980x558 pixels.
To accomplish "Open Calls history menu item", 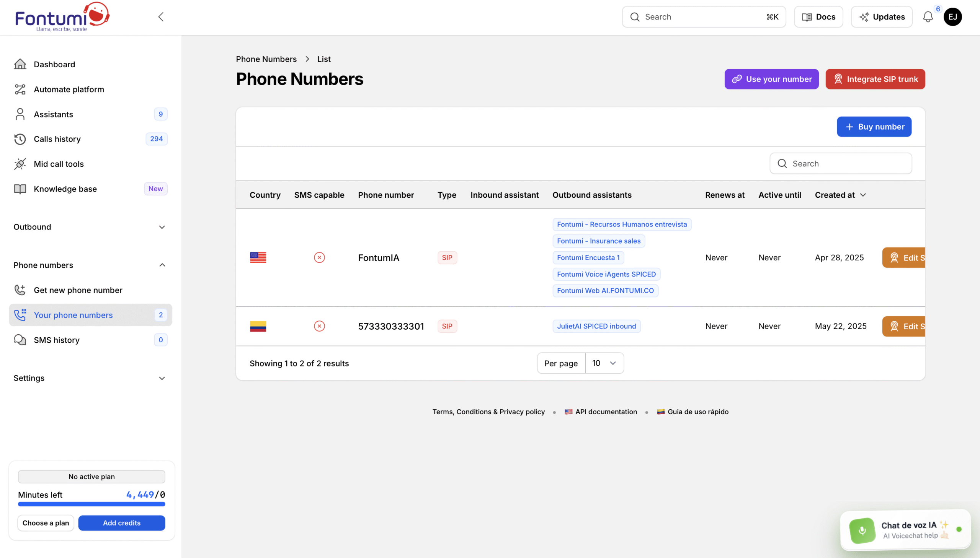I will (57, 139).
